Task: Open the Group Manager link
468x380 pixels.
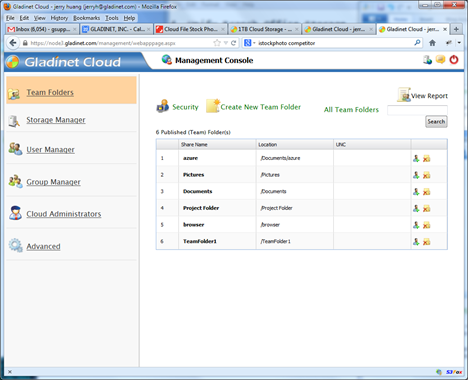Action: [x=53, y=182]
